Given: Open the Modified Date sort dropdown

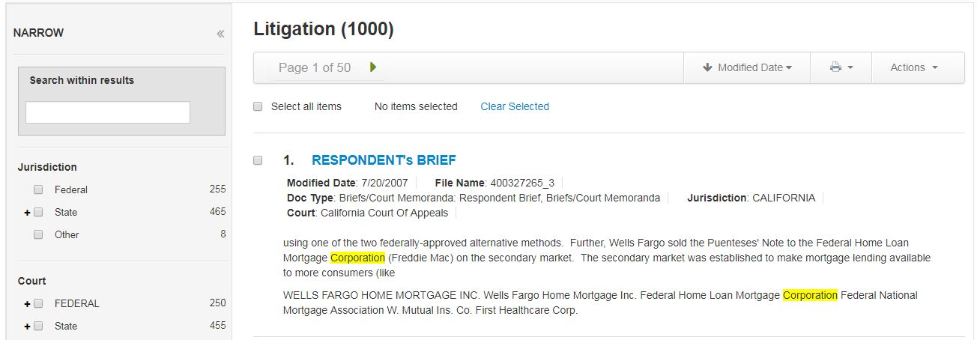Looking at the screenshot, I should click(x=747, y=67).
